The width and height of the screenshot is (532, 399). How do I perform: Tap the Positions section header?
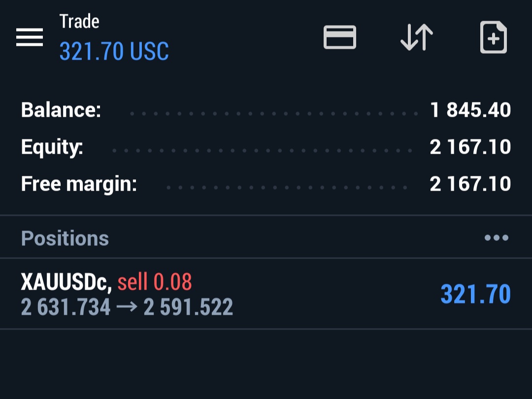[x=65, y=238]
